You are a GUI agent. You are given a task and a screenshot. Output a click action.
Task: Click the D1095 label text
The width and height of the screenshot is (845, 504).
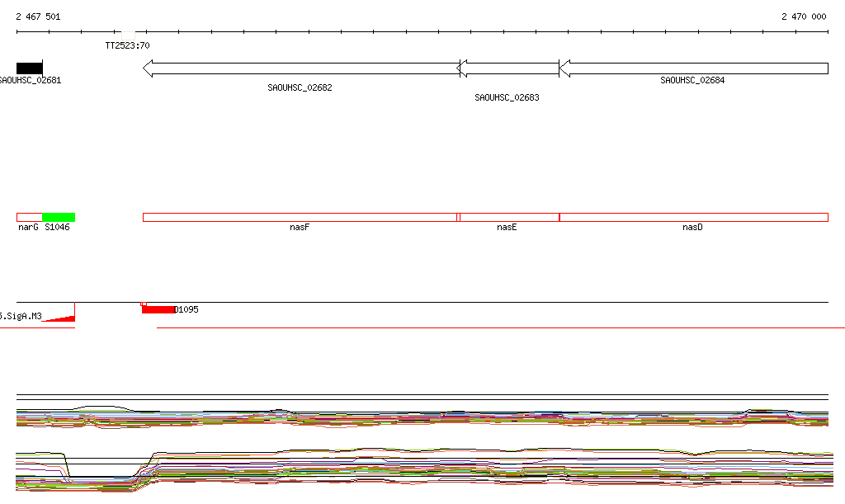[x=187, y=309]
